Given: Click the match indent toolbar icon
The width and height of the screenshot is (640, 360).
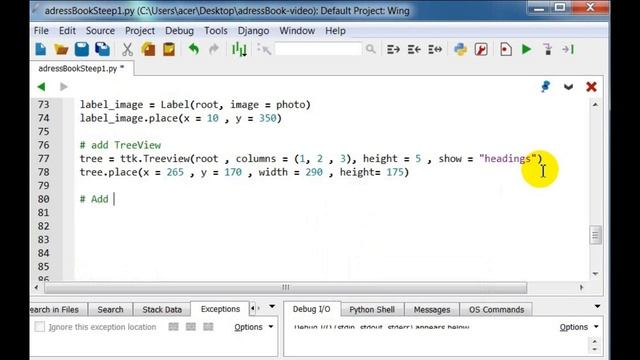Looking at the screenshot, I should coord(435,49).
